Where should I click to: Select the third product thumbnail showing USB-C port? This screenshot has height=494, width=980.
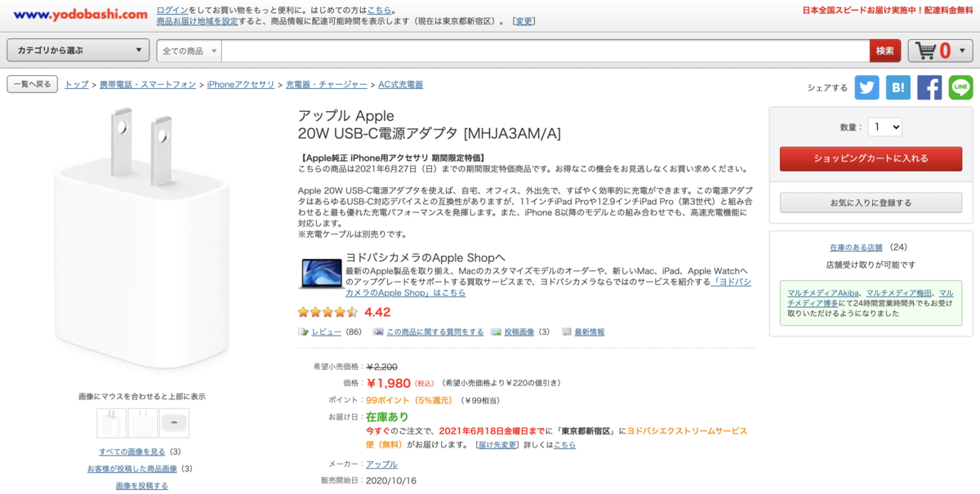[174, 423]
